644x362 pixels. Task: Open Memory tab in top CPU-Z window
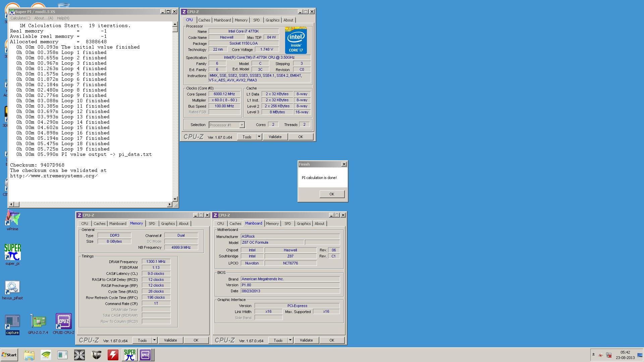(241, 20)
